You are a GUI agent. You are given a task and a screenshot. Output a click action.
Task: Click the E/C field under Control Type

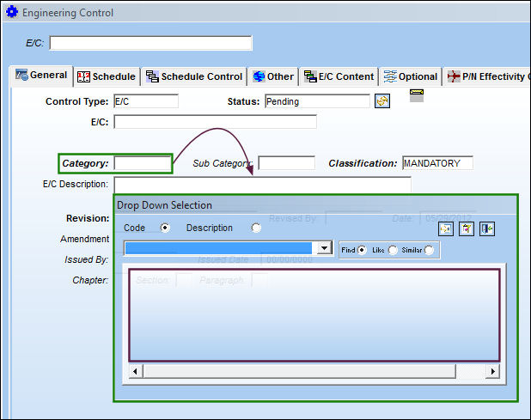pyautogui.click(x=216, y=122)
